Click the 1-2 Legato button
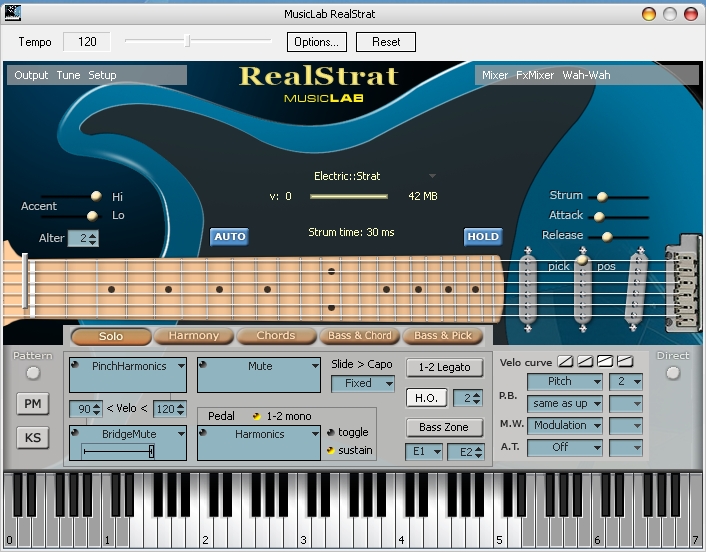 tap(444, 367)
